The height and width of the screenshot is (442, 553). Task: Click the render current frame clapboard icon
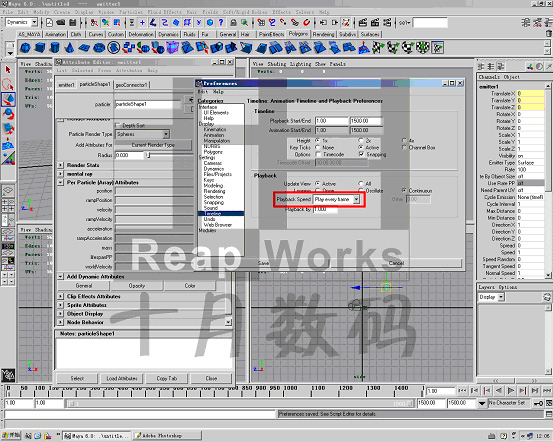point(363,23)
